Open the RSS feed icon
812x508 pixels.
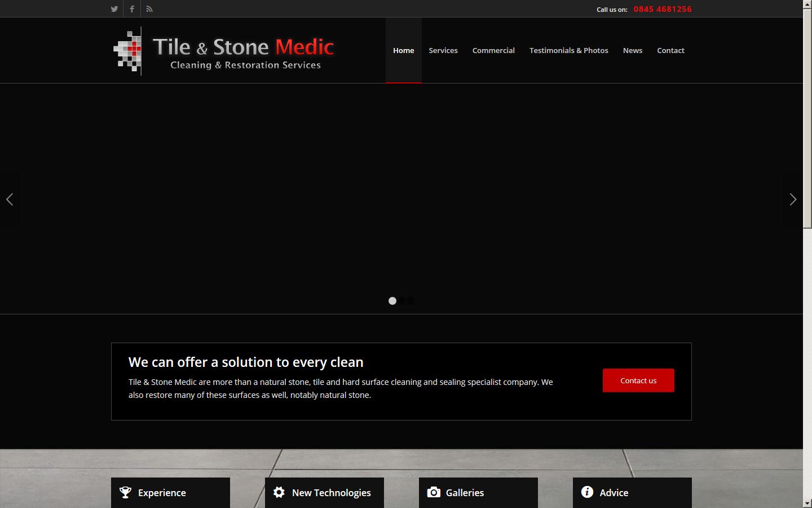149,8
